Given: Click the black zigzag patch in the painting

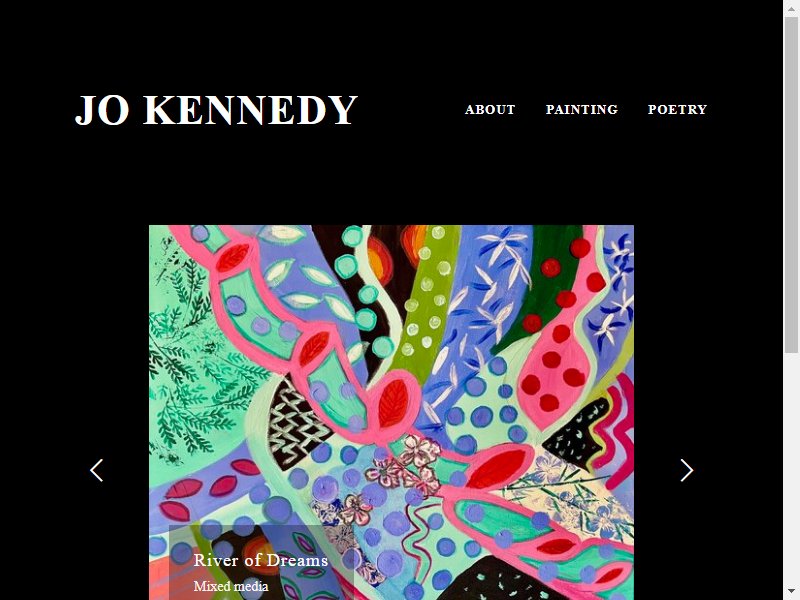Looking at the screenshot, I should point(294,424).
